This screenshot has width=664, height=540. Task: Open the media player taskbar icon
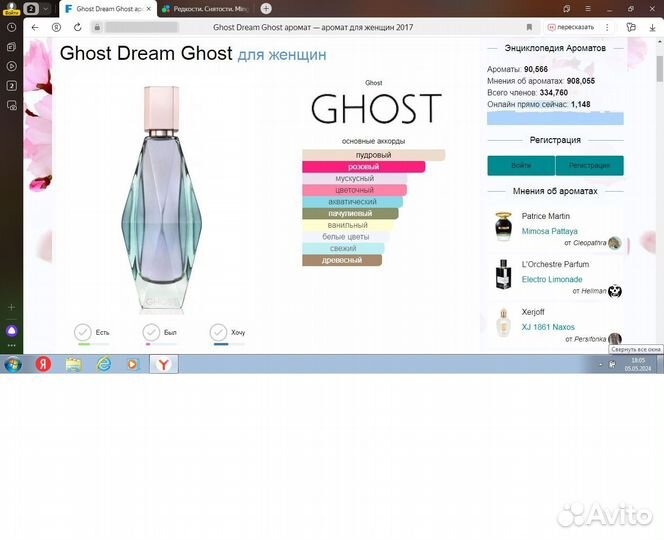[133, 364]
